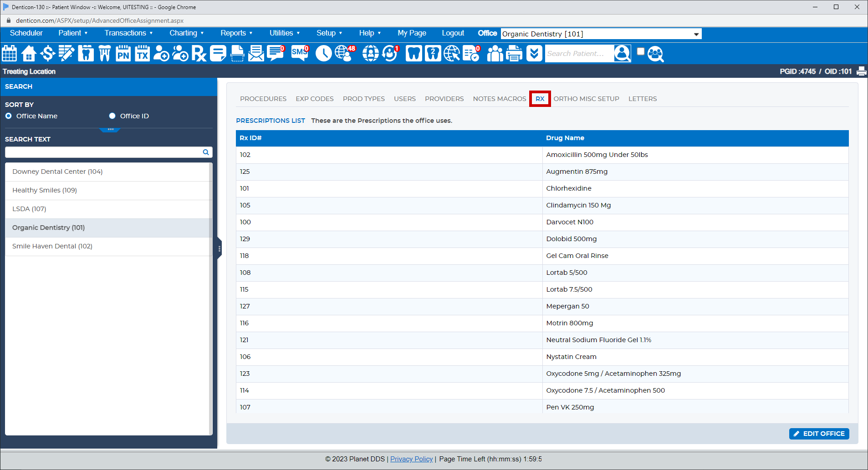Open the globe icon with 48 badge

pyautogui.click(x=345, y=54)
